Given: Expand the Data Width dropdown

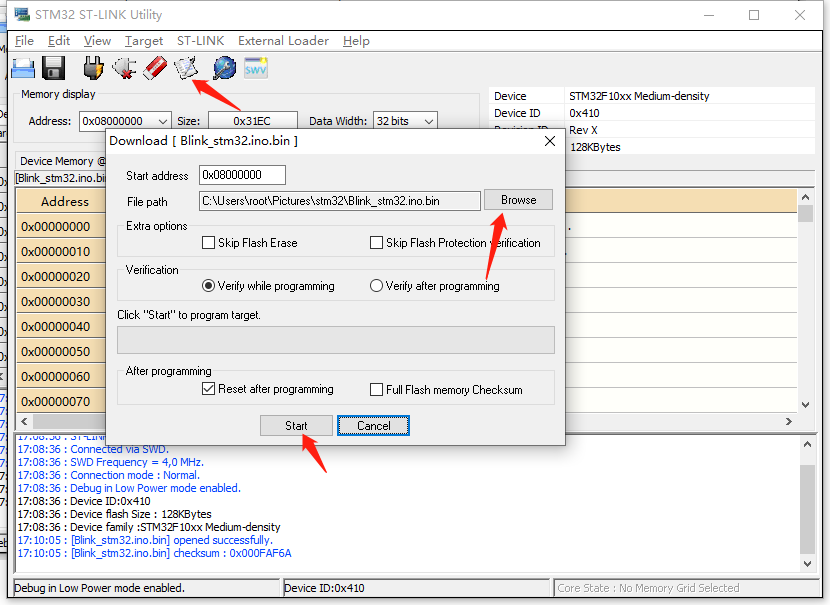Looking at the screenshot, I should (429, 121).
